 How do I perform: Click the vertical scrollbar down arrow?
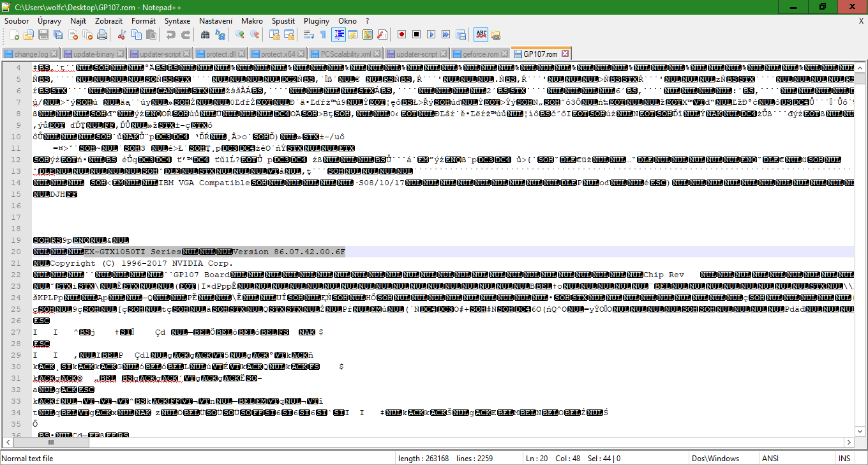coord(861,431)
